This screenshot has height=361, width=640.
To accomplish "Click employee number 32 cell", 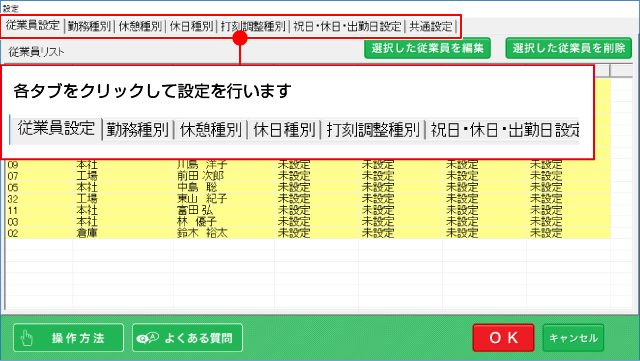I will pos(13,199).
